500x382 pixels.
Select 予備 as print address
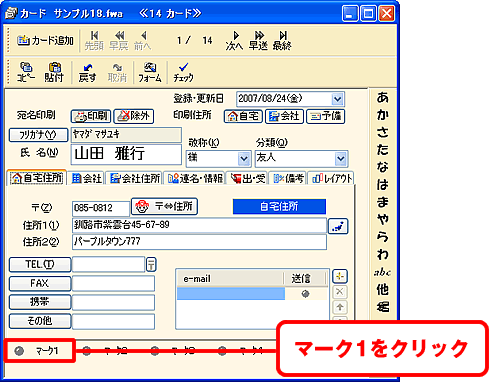(x=325, y=116)
